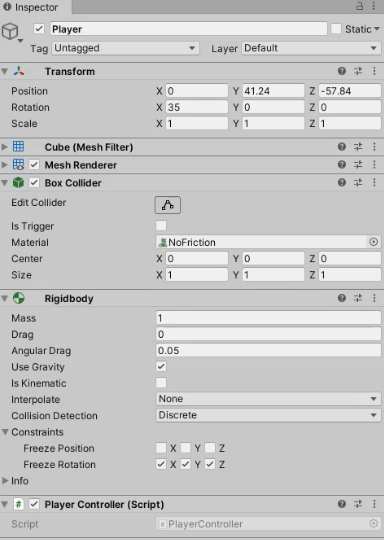This screenshot has width=384, height=540.
Task: Click the Edit Collider button icon
Action: point(168,205)
